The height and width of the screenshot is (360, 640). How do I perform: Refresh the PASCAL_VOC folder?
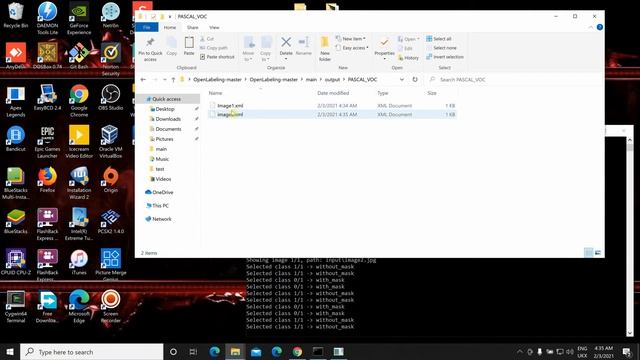point(415,80)
